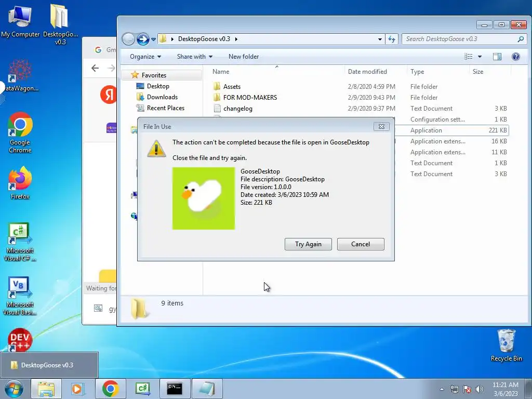Open the view options dropdown arrow
This screenshot has width=532, height=399.
(480, 57)
